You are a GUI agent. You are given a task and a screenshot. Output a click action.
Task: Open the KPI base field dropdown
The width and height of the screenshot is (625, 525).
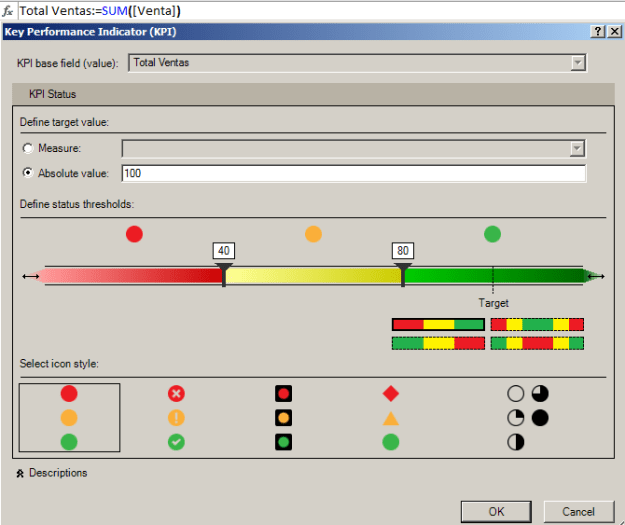pyautogui.click(x=577, y=63)
